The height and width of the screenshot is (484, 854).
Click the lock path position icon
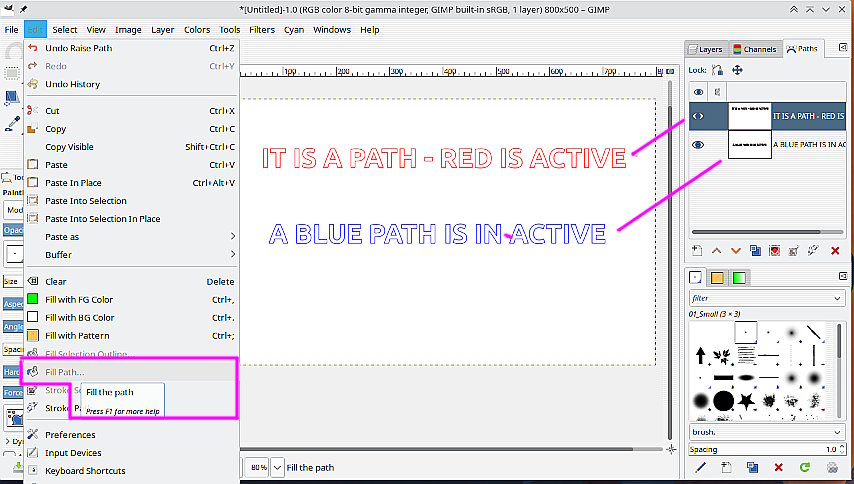[x=737, y=70]
